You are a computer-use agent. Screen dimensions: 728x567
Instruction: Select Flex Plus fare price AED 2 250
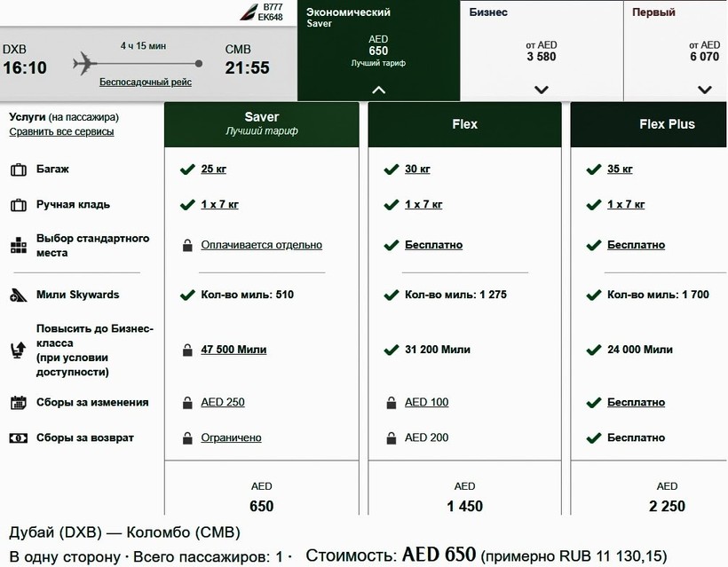click(x=667, y=498)
